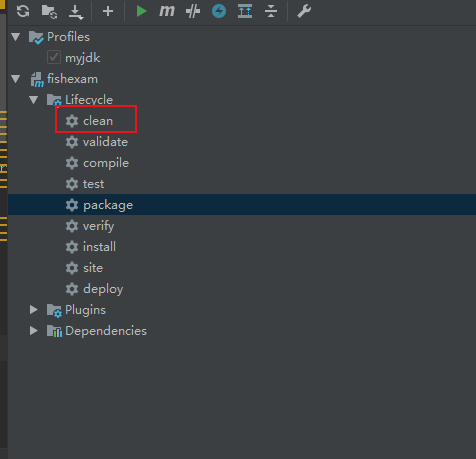Expand all nodes toolbar icon
The height and width of the screenshot is (459, 476).
tap(245, 11)
